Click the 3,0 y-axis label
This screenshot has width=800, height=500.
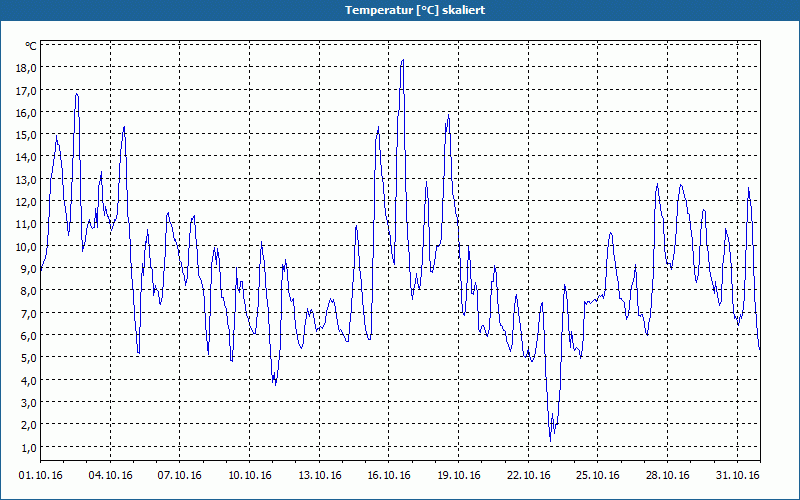point(30,403)
